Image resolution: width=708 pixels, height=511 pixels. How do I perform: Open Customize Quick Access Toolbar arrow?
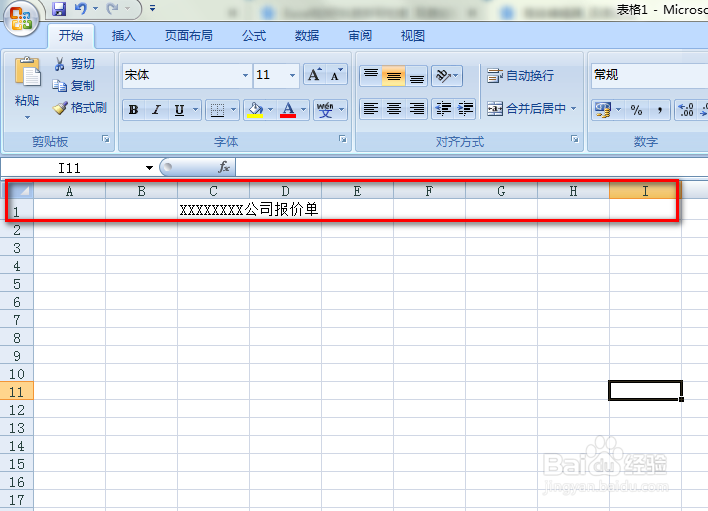[152, 8]
